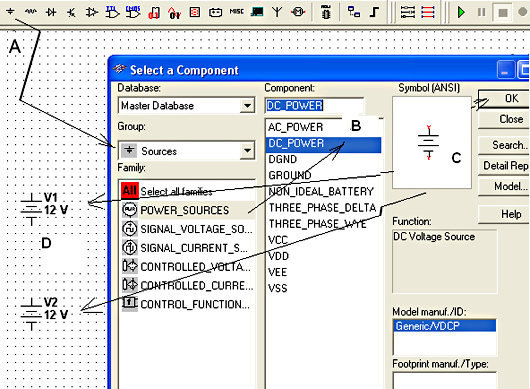Viewport: 530px width, 389px height.
Task: Click the red ladder diagram rungs icon
Action: coord(428,12)
